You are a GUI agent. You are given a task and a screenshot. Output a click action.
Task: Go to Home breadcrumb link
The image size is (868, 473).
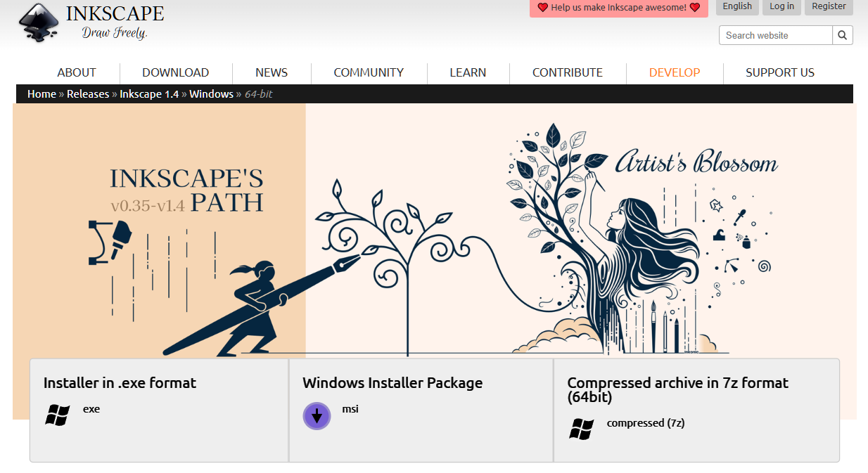tap(42, 94)
